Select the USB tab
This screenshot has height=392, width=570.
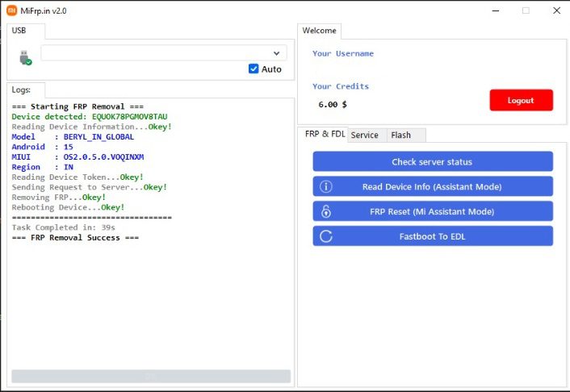click(x=19, y=31)
